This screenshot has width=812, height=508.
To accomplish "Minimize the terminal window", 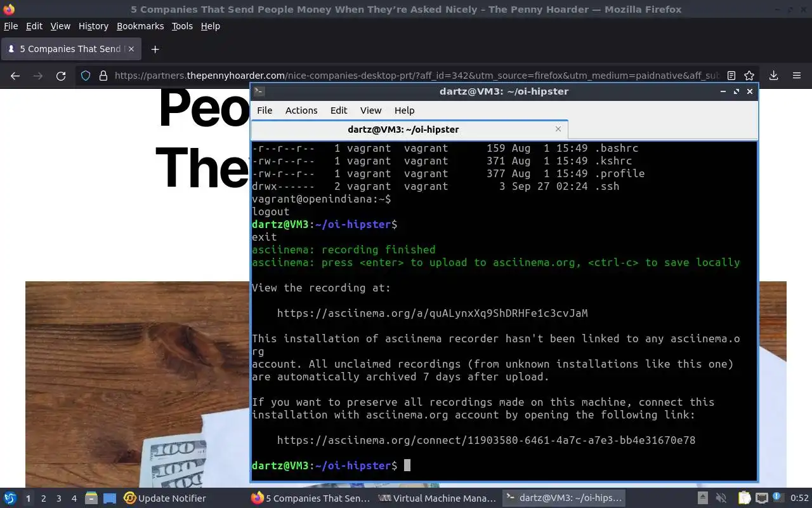I will coord(723,91).
